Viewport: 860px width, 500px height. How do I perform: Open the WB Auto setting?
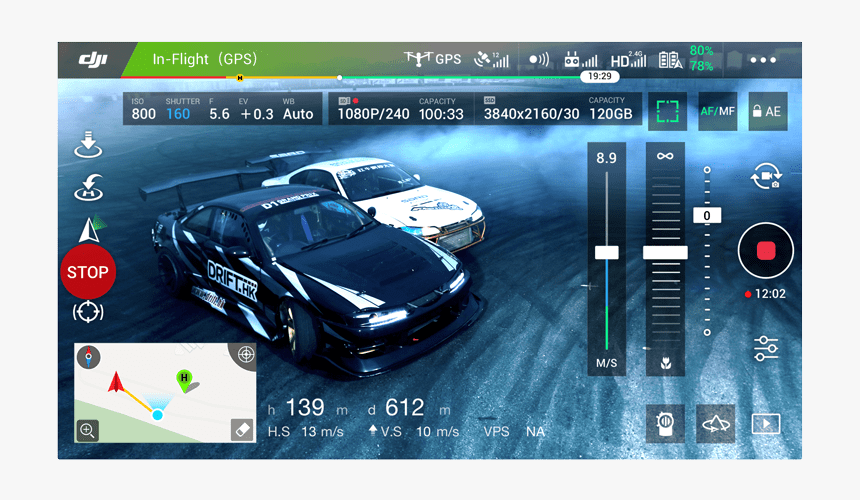pyautogui.click(x=298, y=109)
